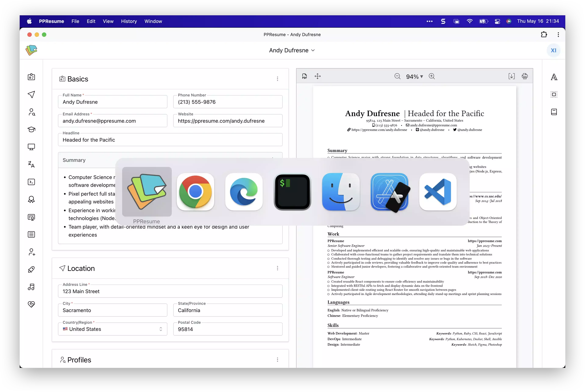This screenshot has width=585, height=392.
Task: Download the resume PDF
Action: tap(511, 76)
